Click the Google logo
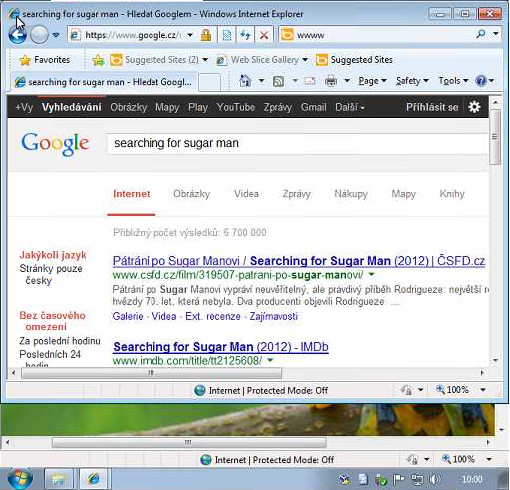510x490 pixels. pyautogui.click(x=55, y=143)
